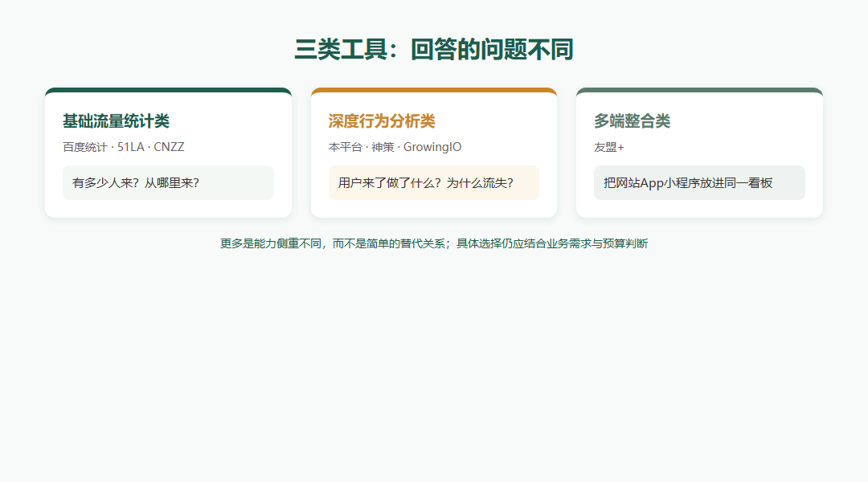
Task: Click the box 有多少人来？从哪里来？
Action: click(x=168, y=182)
